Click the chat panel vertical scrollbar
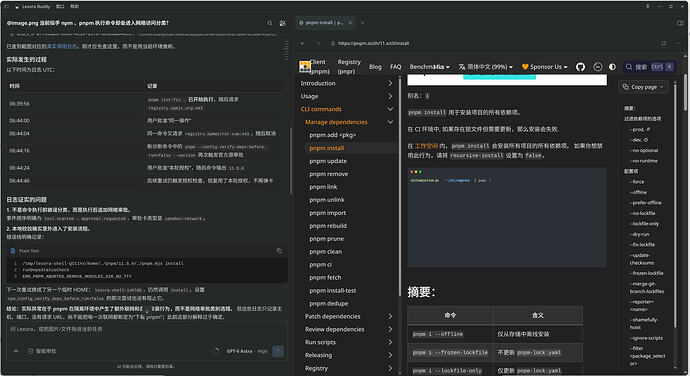This screenshot has height=376, width=690. (290, 161)
